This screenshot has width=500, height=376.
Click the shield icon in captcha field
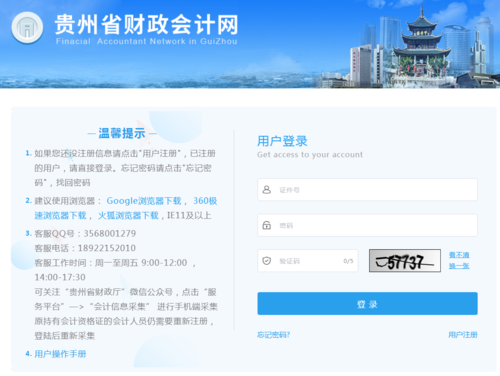(x=267, y=261)
